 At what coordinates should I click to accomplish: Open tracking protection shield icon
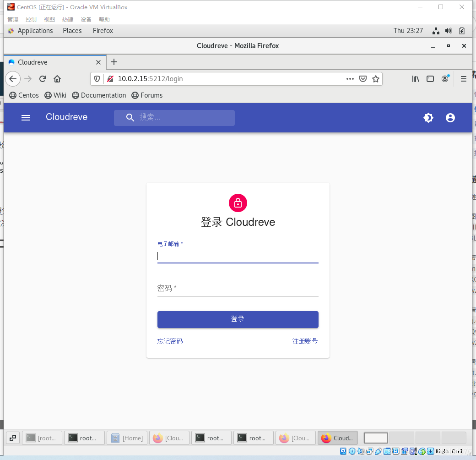pyautogui.click(x=97, y=79)
